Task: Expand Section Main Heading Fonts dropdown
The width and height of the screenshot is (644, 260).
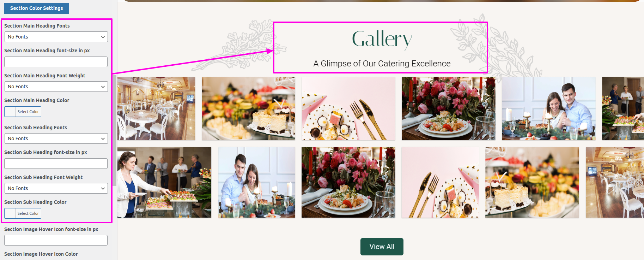Action: 56,37
